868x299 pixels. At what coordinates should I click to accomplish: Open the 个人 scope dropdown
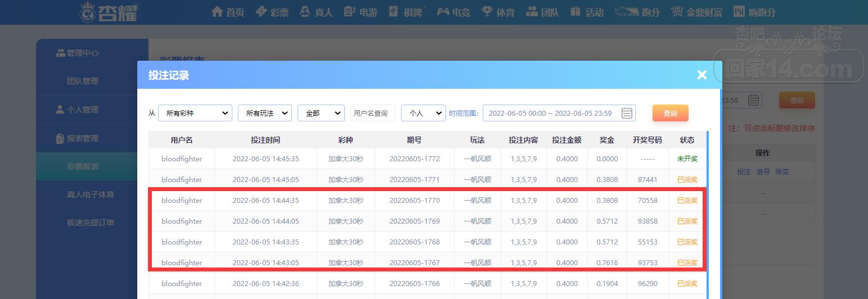coord(424,113)
